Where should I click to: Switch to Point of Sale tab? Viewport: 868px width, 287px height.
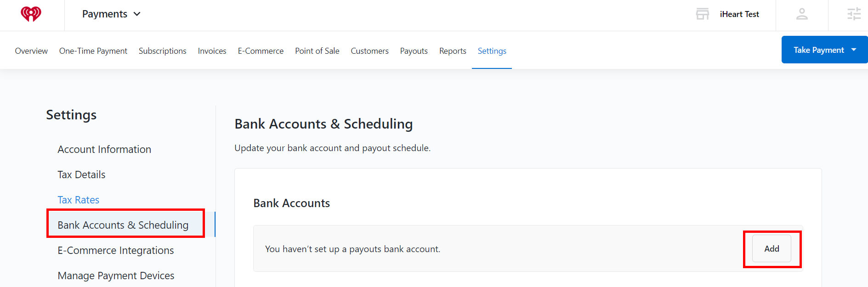click(x=317, y=51)
